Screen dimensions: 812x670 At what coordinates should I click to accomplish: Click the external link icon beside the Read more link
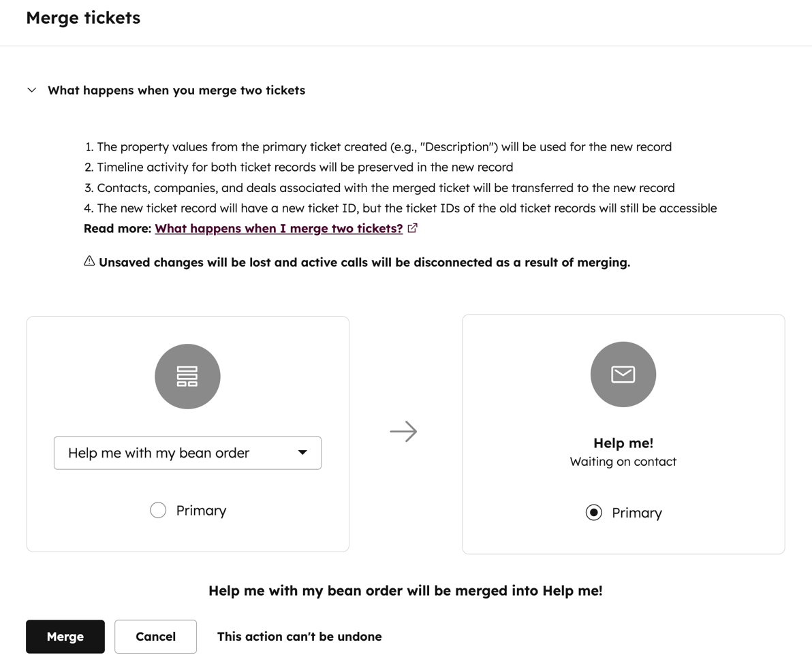(412, 229)
